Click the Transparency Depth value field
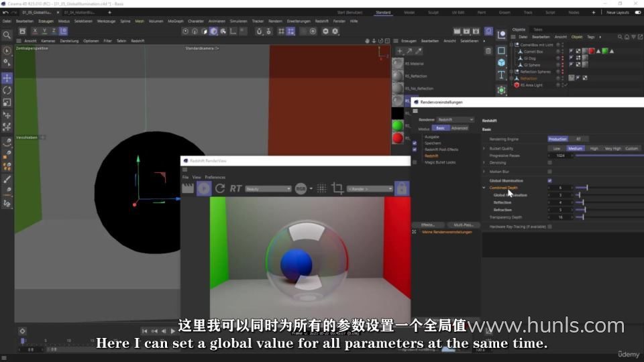This screenshot has height=362, width=644. click(x=560, y=217)
